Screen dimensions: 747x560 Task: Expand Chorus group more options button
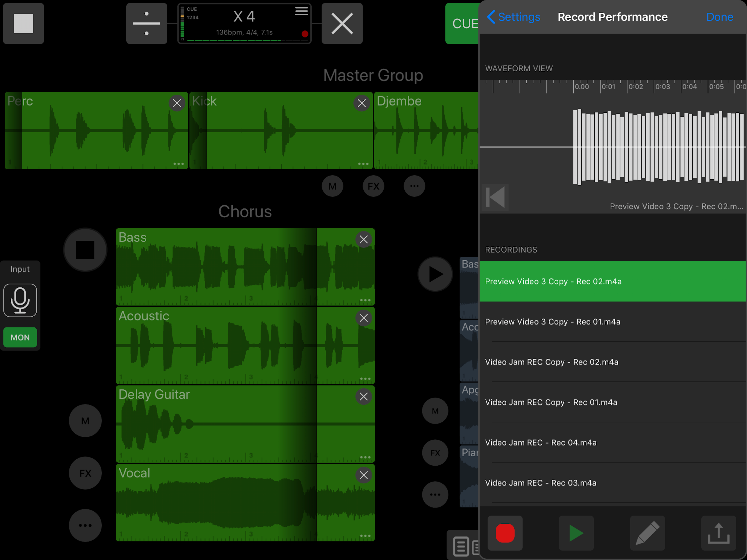tap(85, 525)
